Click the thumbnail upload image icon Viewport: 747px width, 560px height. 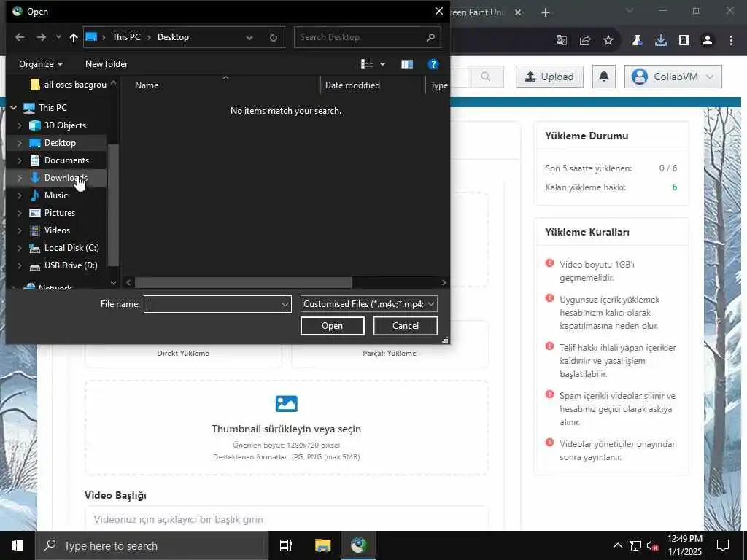[x=286, y=404]
